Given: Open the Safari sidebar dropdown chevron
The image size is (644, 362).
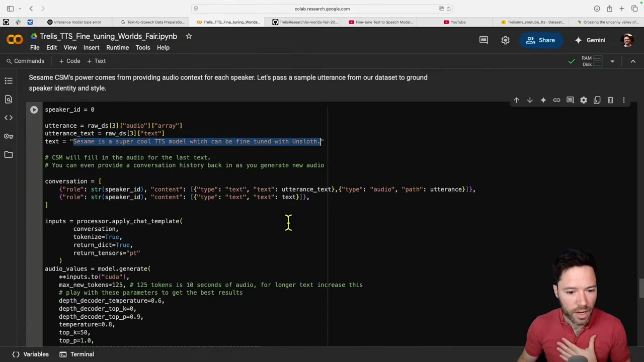Looking at the screenshot, I should tap(20, 9).
